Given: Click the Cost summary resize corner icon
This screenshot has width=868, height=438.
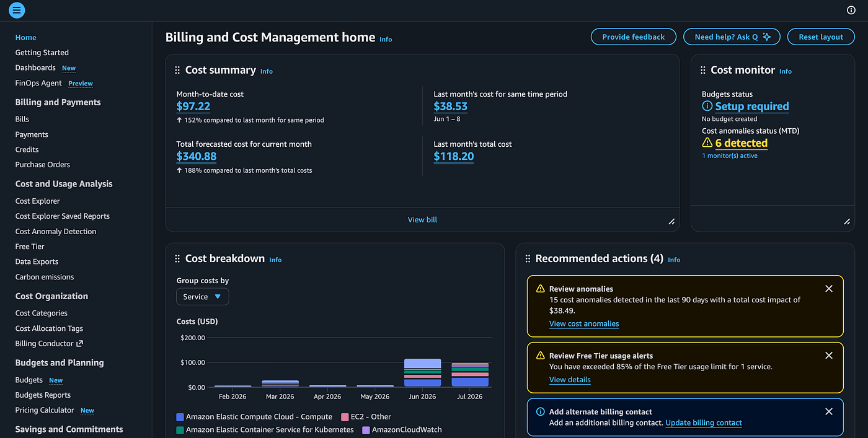Looking at the screenshot, I should [x=671, y=221].
